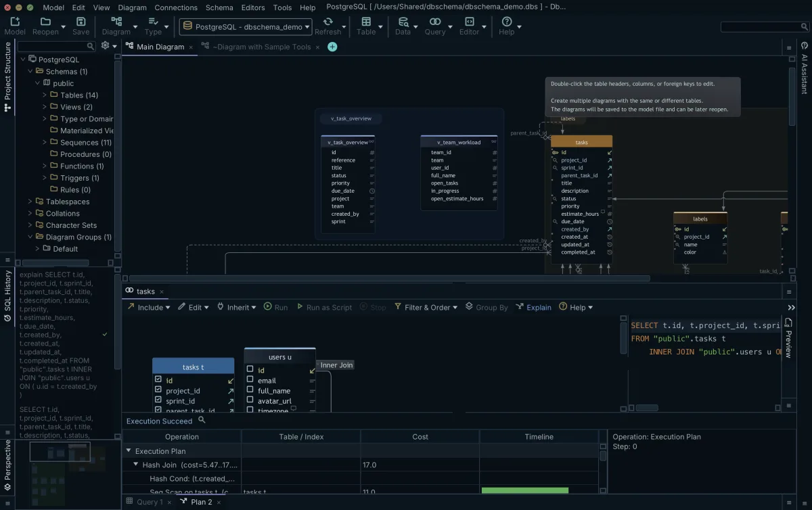Expand the Sequences (11) tree node

(45, 142)
